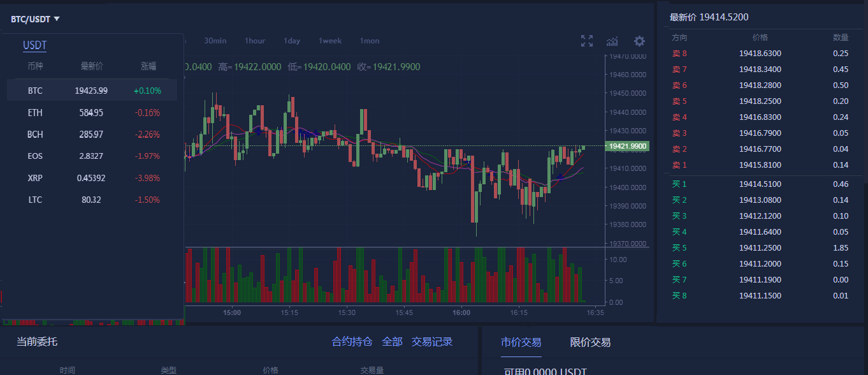This screenshot has height=375, width=868.
Task: Switch to 限价交易 limit order tab
Action: click(x=590, y=342)
